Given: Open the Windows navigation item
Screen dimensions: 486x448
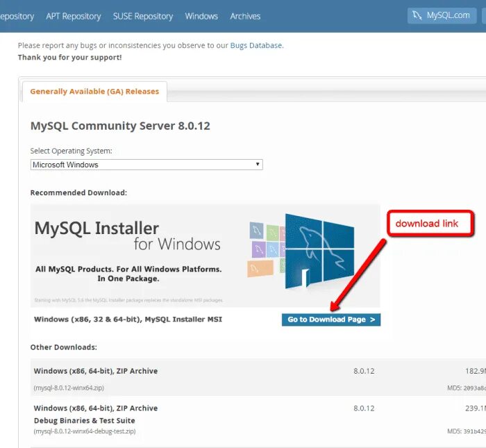Looking at the screenshot, I should tap(201, 16).
